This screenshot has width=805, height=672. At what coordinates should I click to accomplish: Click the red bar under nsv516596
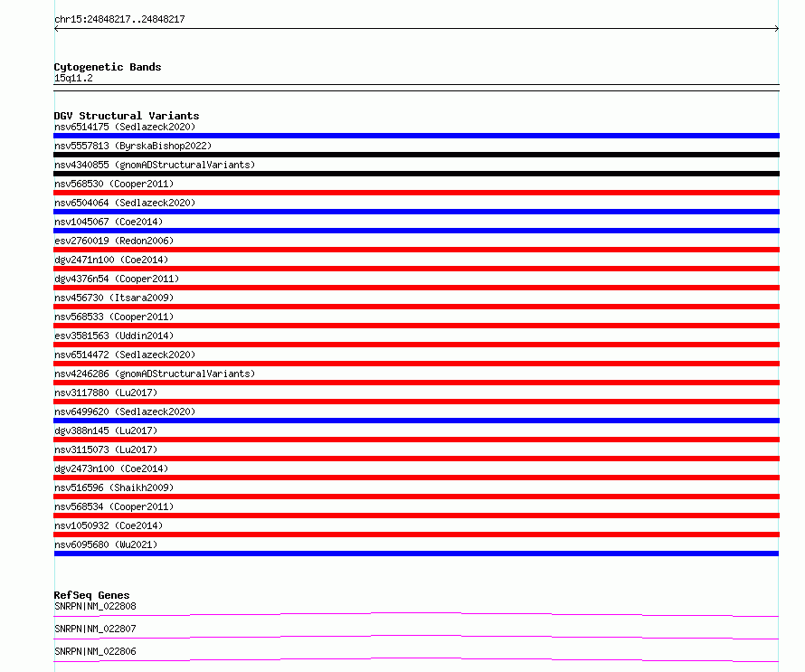click(x=416, y=497)
